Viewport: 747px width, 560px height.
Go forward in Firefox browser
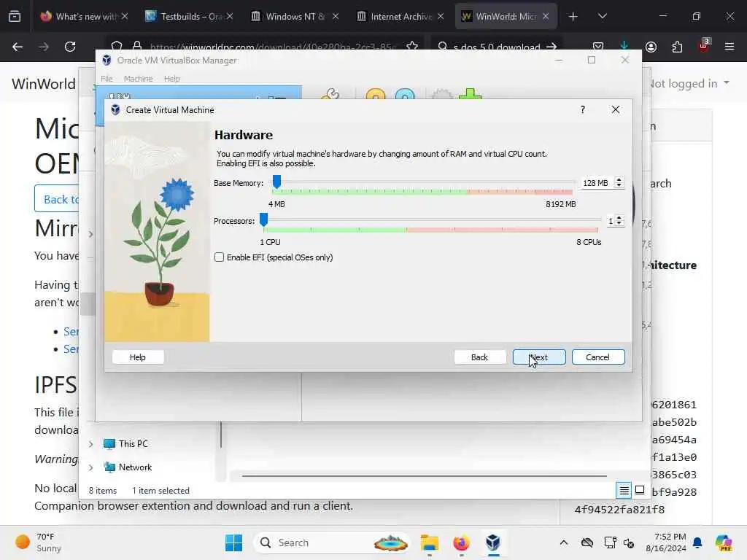point(44,47)
